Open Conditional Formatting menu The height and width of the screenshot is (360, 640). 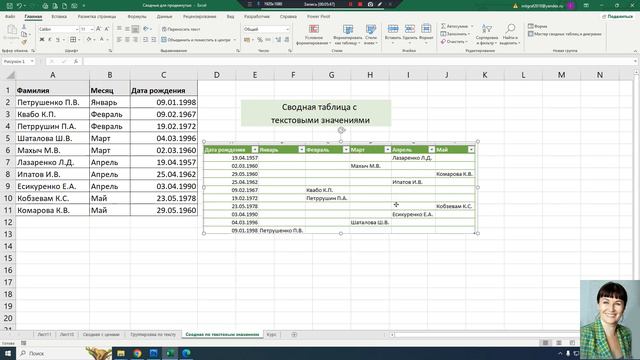[x=313, y=35]
